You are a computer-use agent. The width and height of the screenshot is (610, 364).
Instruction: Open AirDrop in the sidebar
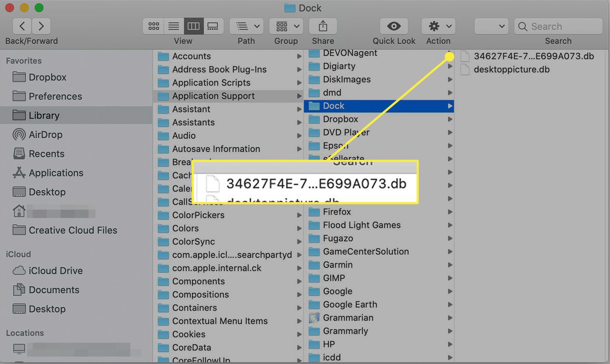45,135
